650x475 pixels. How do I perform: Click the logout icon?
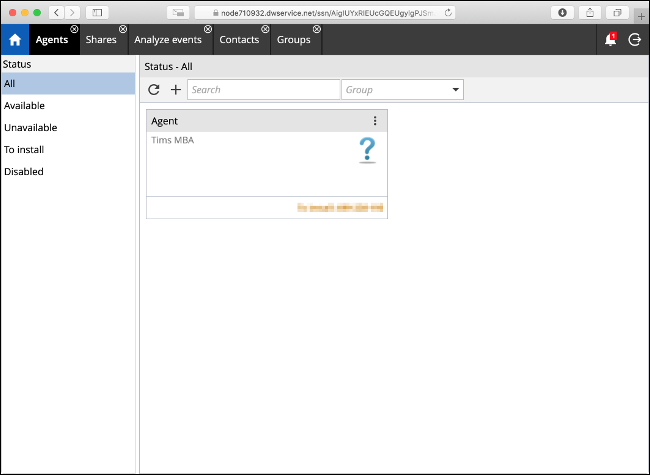coord(634,40)
